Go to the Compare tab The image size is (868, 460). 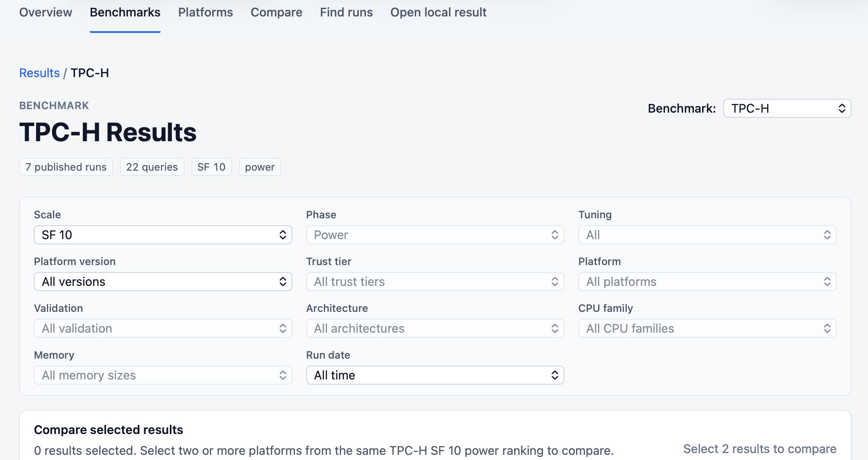(x=276, y=12)
